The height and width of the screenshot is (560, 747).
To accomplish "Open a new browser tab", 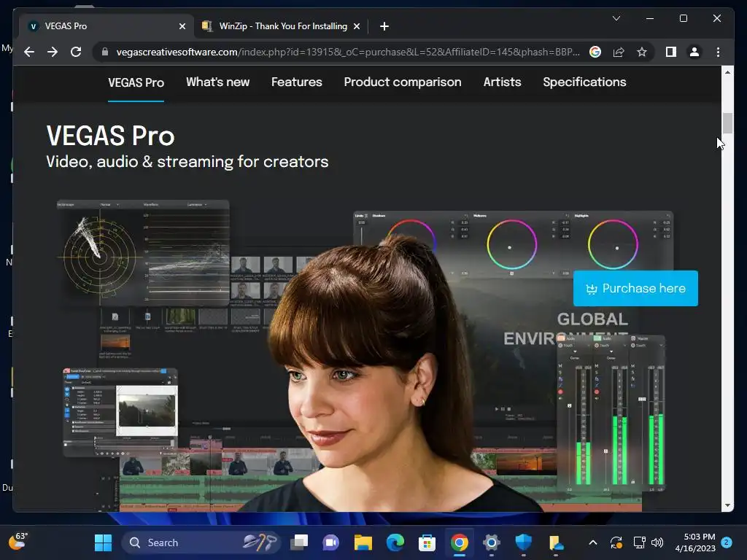I will tap(384, 26).
